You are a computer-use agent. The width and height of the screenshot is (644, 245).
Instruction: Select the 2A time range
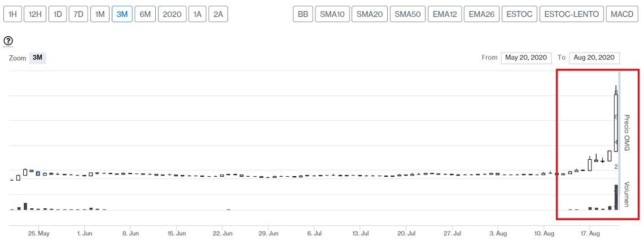(218, 14)
